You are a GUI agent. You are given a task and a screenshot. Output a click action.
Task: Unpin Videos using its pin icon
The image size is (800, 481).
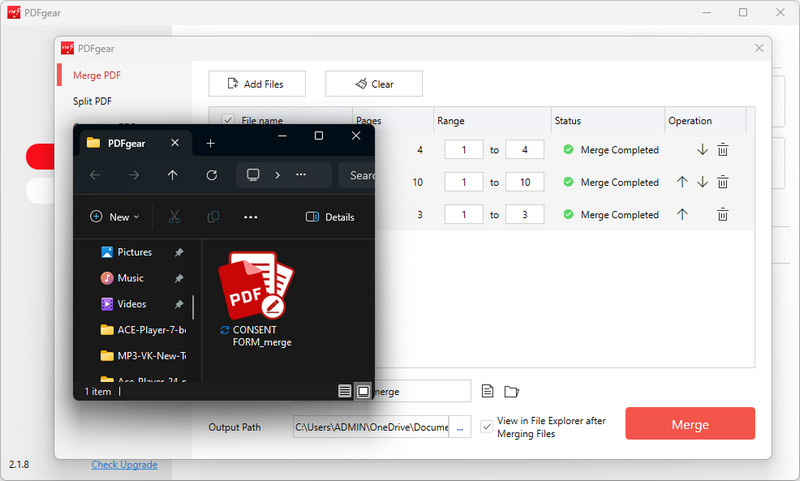tap(179, 304)
